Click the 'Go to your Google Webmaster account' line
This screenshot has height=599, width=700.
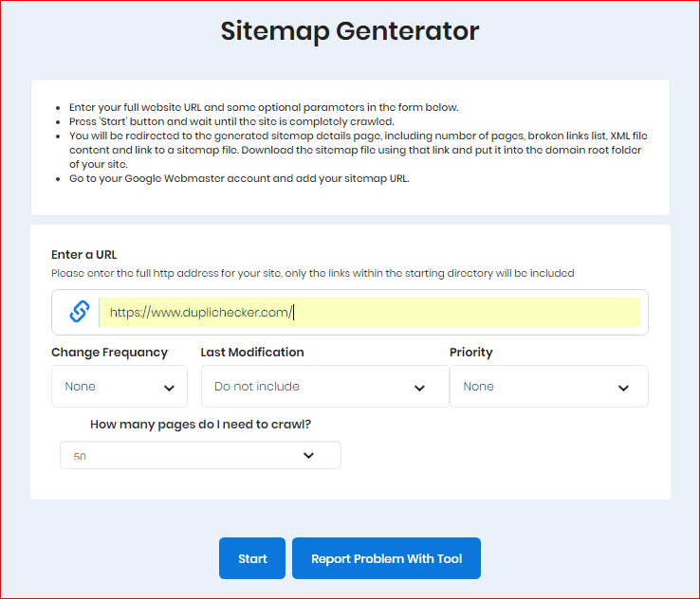(239, 178)
